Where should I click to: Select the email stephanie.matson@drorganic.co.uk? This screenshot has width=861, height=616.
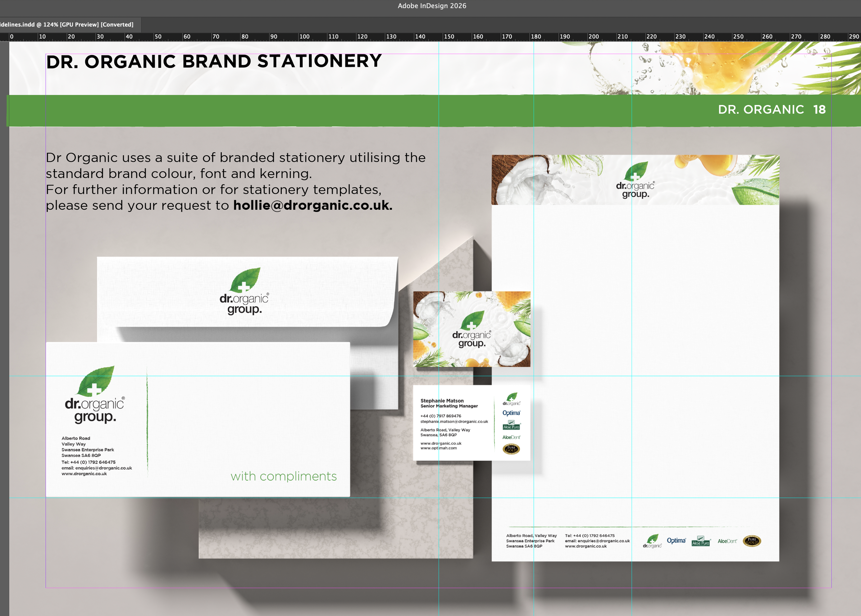pos(454,421)
